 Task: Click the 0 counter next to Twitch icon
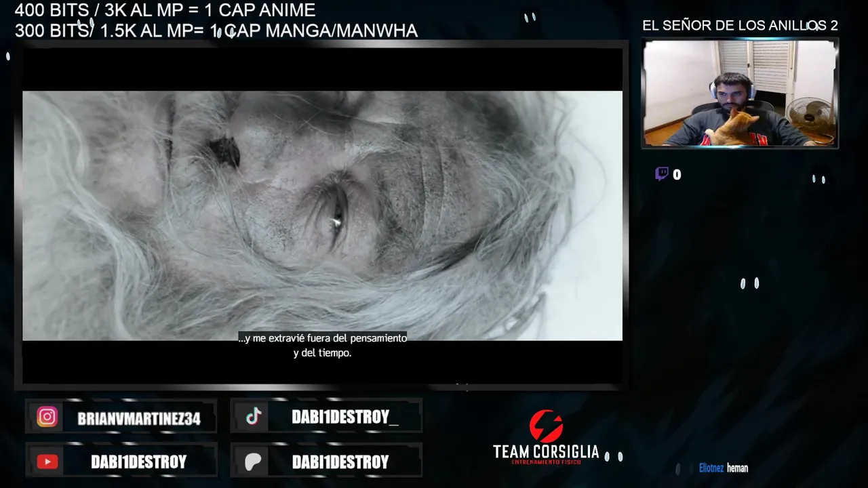click(677, 175)
